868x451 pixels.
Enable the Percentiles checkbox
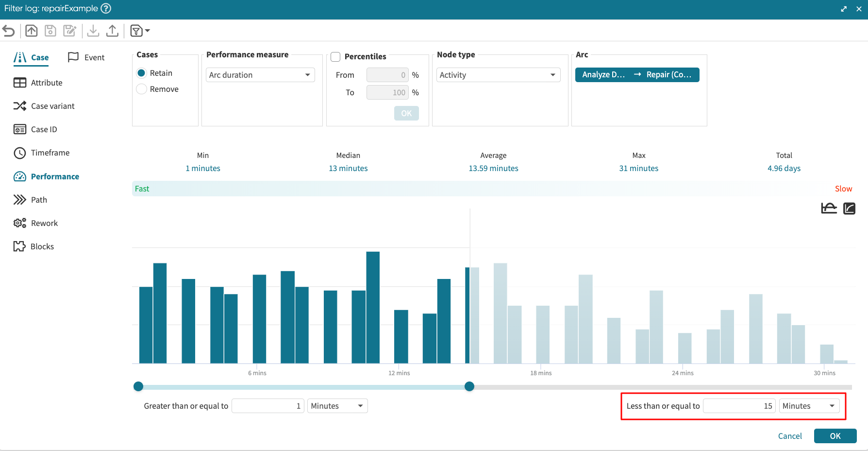click(335, 57)
